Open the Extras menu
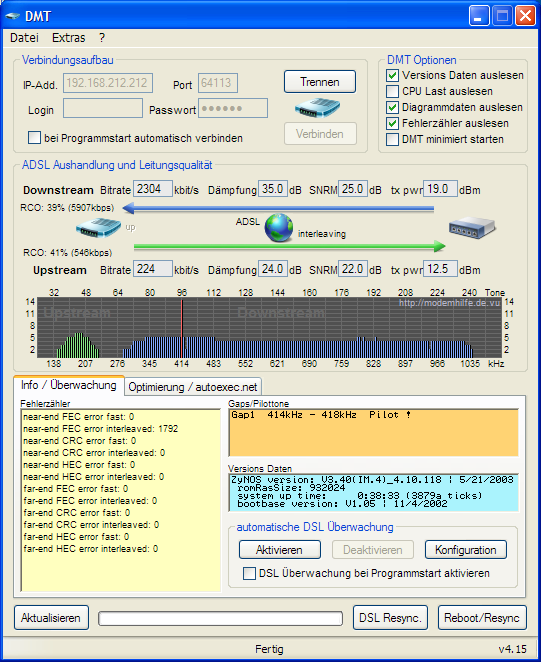This screenshot has height=662, width=541. tap(68, 38)
